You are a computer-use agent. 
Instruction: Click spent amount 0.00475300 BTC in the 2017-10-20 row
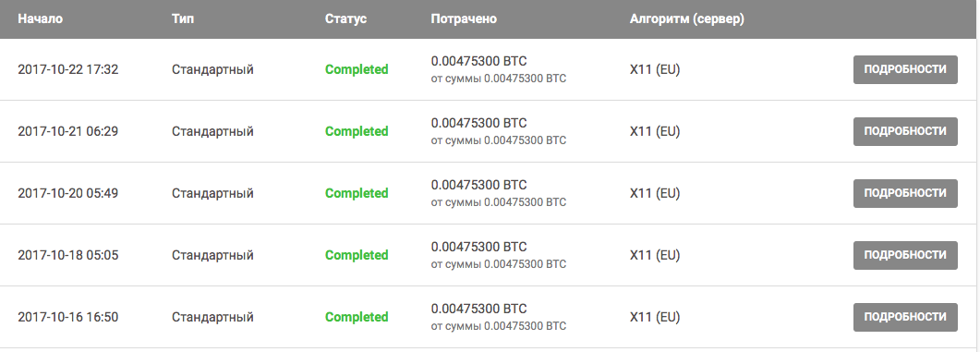[478, 185]
